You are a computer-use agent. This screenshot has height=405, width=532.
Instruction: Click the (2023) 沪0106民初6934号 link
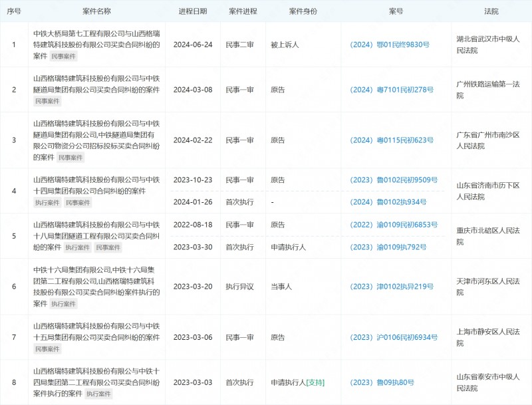392,337
